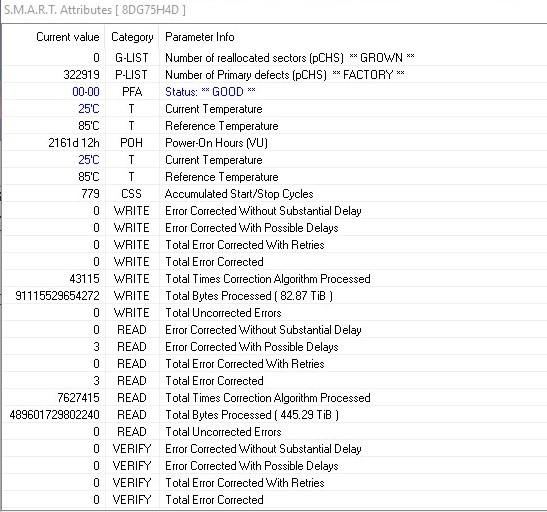Select the G-LIST reallocated sectors row
Screen dimensions: 547x512
tap(275, 58)
